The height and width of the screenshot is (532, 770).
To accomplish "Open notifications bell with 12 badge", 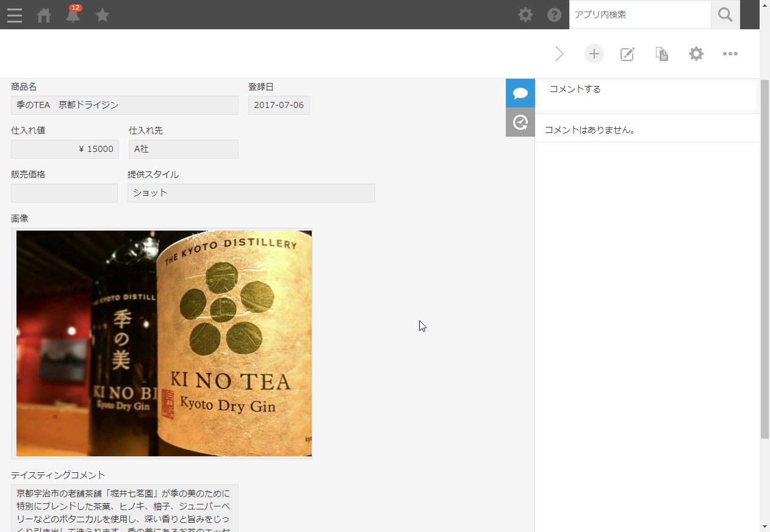I will tap(73, 13).
